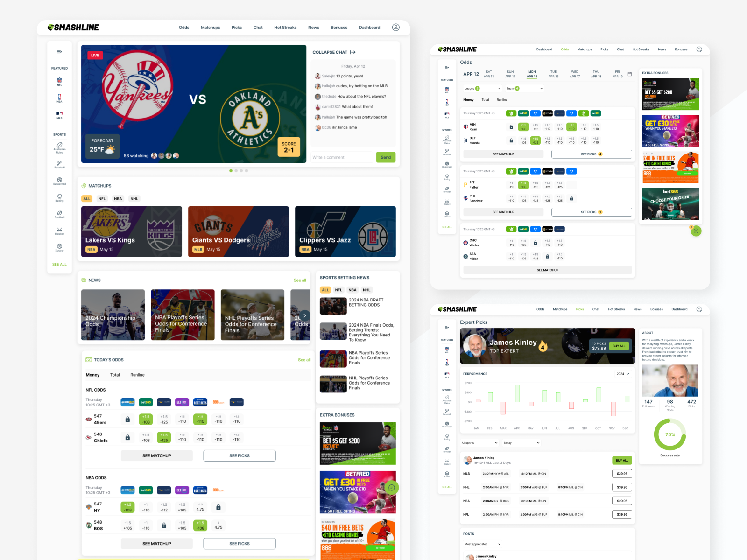Select NHL chip in Sports Betting News
Image resolution: width=747 pixels, height=560 pixels.
pos(367,290)
